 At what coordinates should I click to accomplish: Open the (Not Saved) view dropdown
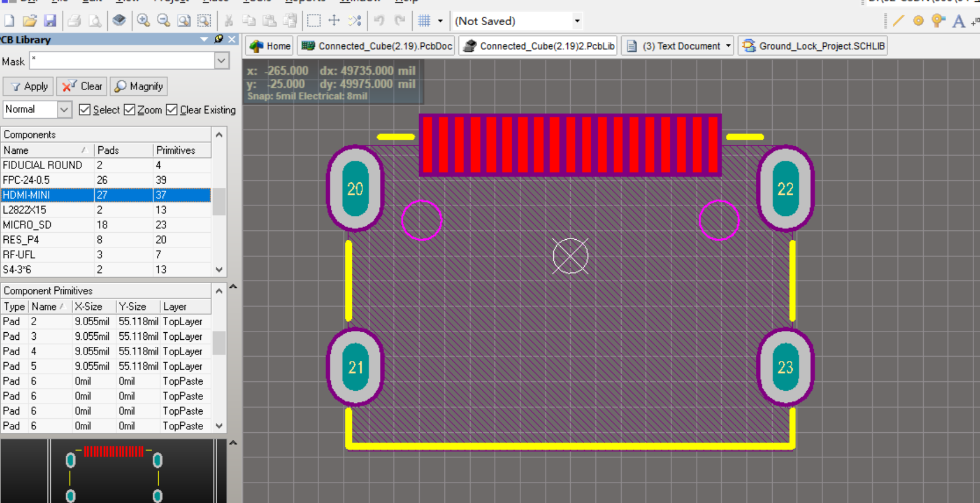(x=577, y=21)
